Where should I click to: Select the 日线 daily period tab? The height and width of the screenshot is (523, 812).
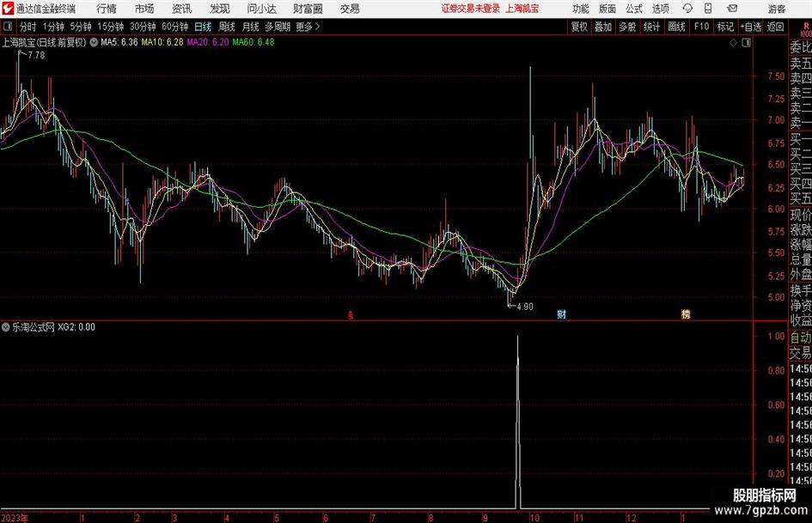[203, 27]
